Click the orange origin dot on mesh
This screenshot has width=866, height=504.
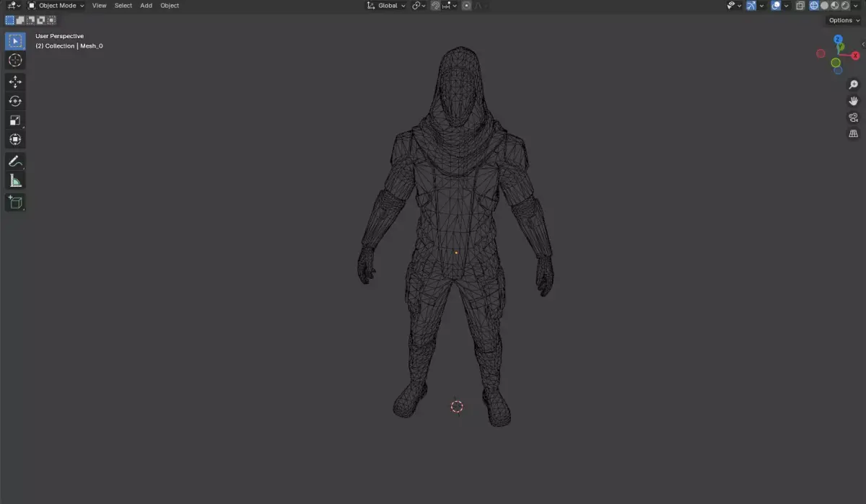click(456, 252)
